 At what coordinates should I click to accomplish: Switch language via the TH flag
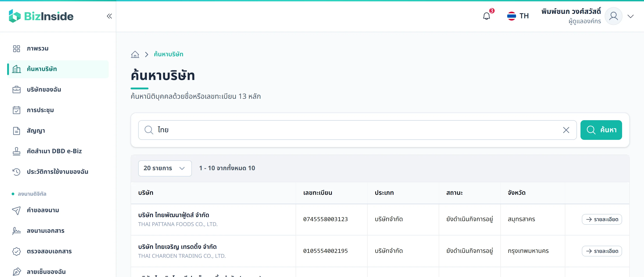click(518, 16)
